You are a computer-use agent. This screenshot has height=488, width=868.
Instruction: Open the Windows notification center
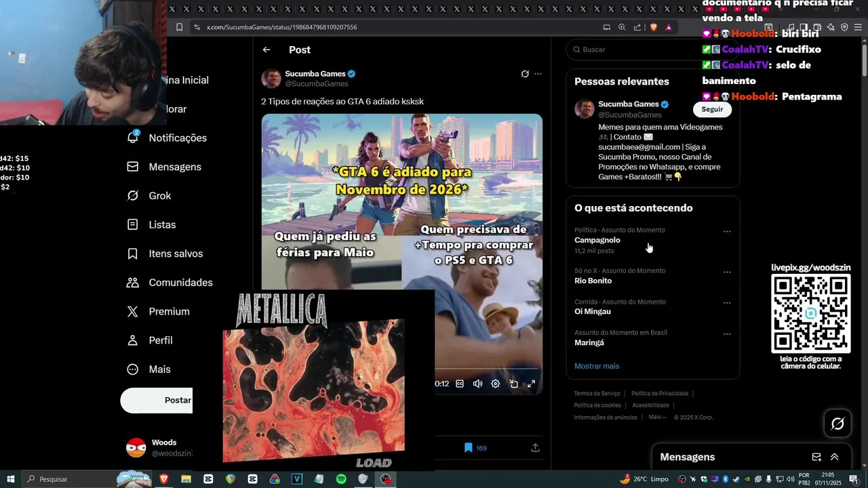pyautogui.click(x=853, y=479)
